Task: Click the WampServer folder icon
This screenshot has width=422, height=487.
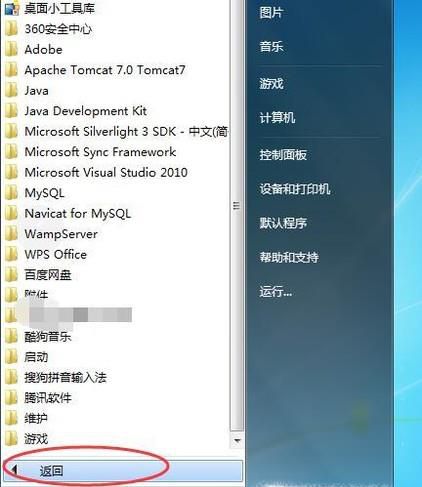Action: click(x=11, y=234)
